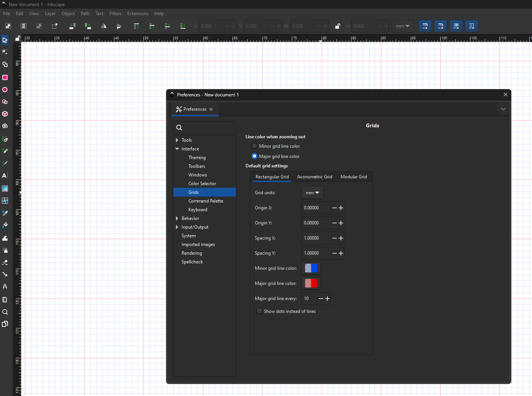532x396 pixels.
Task: Decrease Major grid line every value
Action: pos(321,299)
